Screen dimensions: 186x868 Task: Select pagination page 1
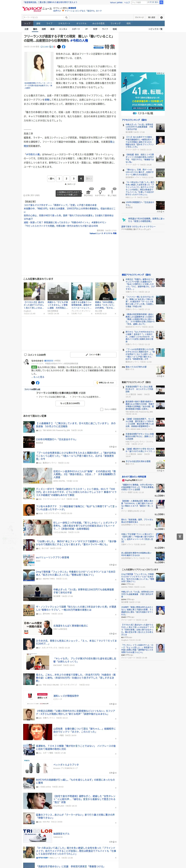coord(59,179)
